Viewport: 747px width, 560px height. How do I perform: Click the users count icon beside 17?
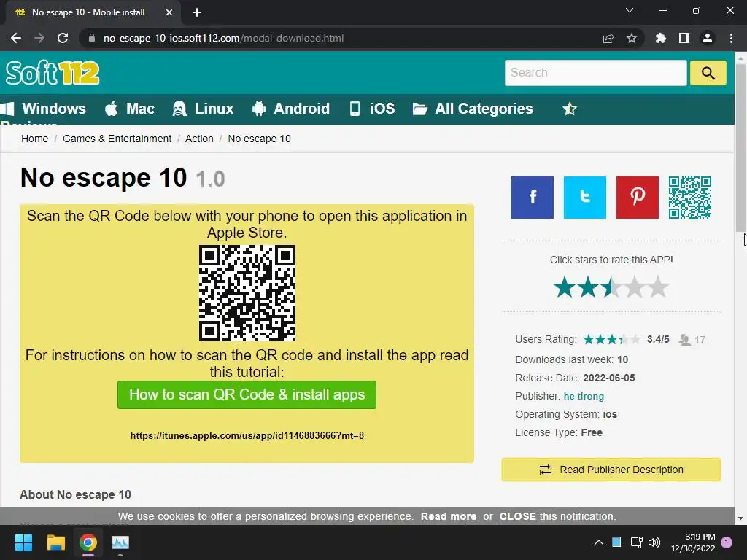pyautogui.click(x=684, y=340)
